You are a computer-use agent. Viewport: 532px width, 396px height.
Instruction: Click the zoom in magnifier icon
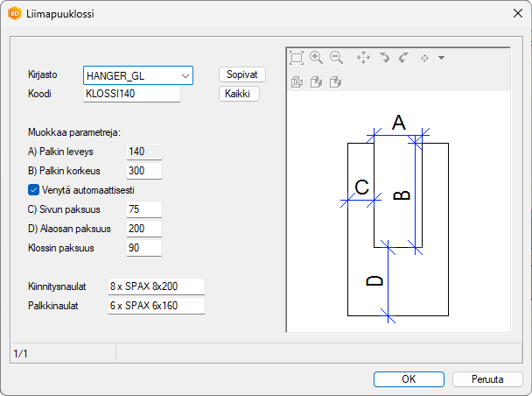317,58
